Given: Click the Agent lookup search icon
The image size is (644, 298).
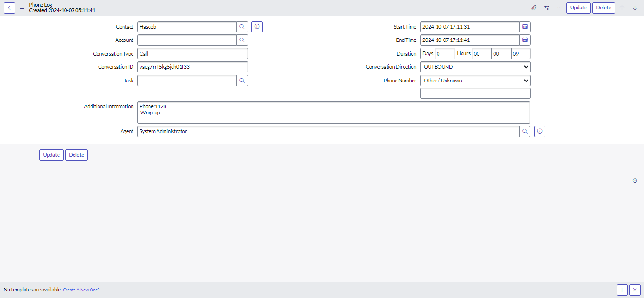Looking at the screenshot, I should [x=525, y=131].
